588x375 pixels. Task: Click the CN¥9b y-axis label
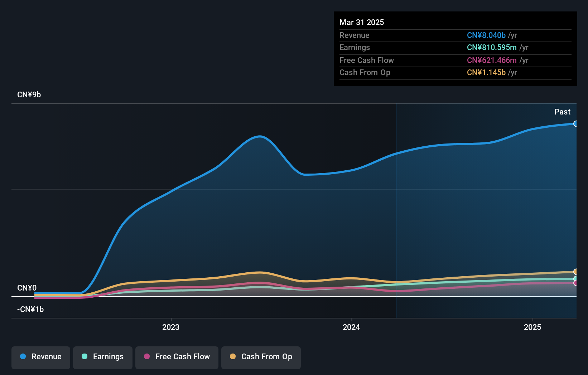(x=29, y=94)
